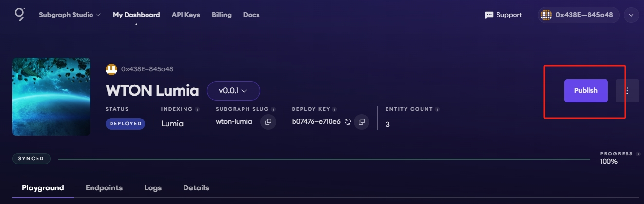
Task: Open the Billing page
Action: (221, 15)
